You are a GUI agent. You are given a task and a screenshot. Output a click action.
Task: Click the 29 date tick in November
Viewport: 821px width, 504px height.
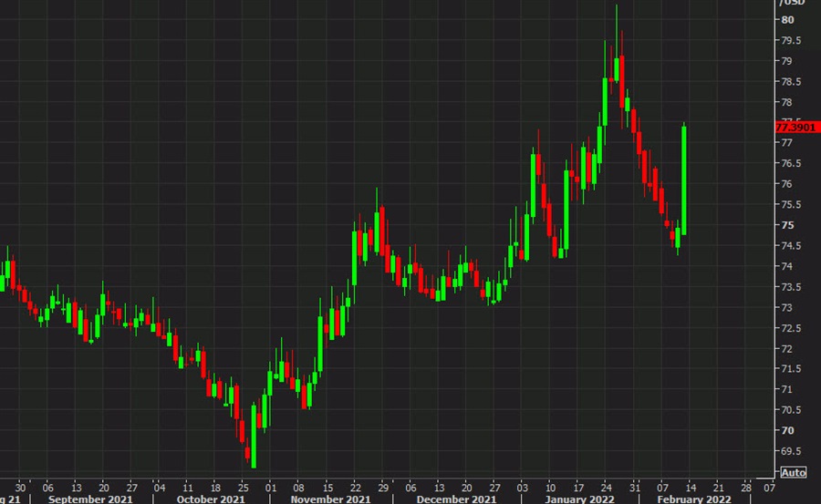383,488
